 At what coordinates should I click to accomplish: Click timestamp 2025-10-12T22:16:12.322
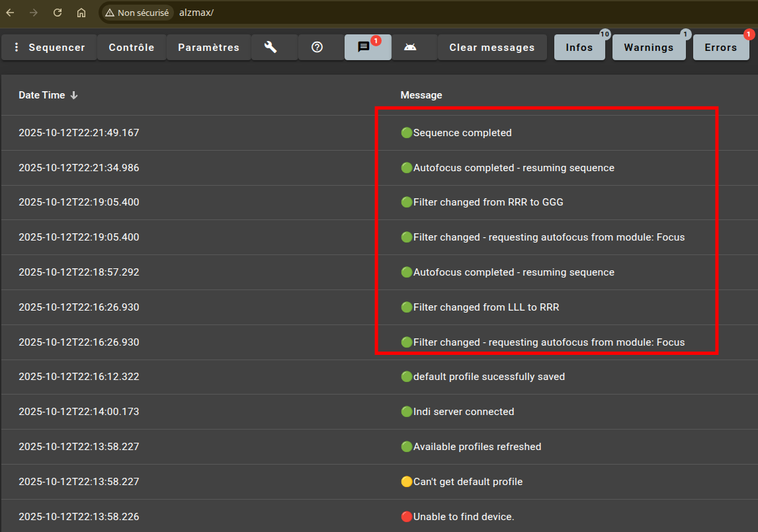click(79, 377)
